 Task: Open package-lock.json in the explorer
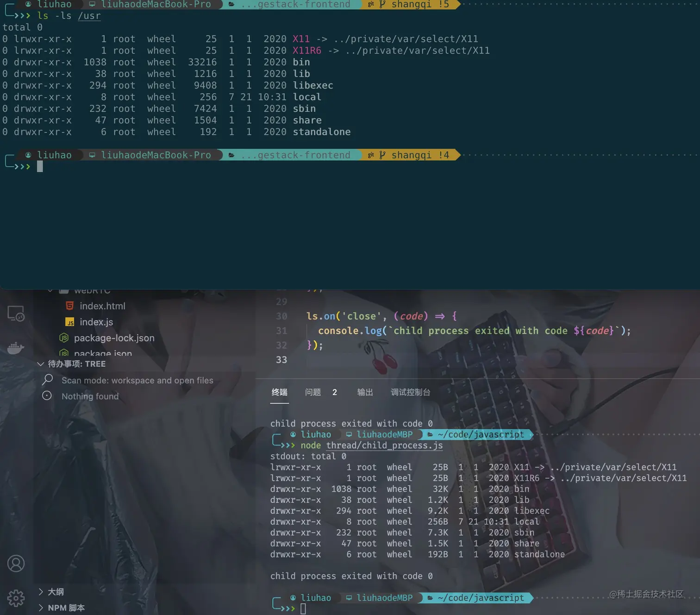(x=114, y=338)
